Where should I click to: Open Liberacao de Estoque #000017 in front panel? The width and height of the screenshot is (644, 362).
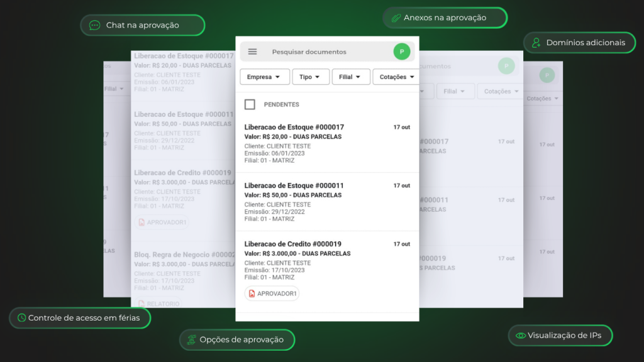[x=294, y=127]
